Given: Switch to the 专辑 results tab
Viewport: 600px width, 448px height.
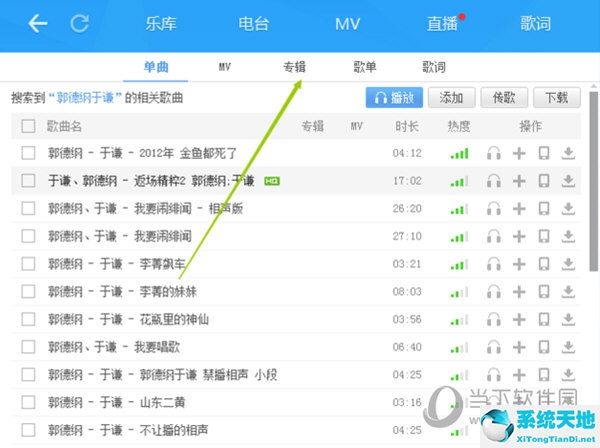Looking at the screenshot, I should [294, 67].
